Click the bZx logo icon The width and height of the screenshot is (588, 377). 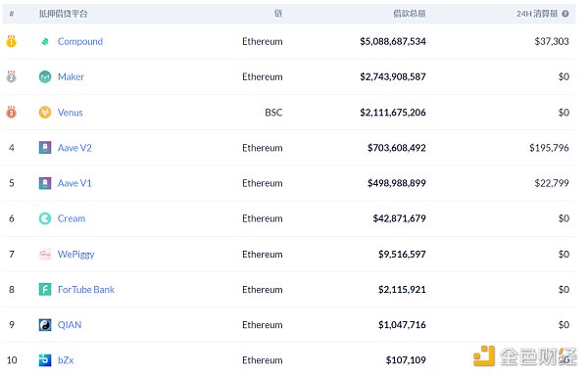(45, 359)
